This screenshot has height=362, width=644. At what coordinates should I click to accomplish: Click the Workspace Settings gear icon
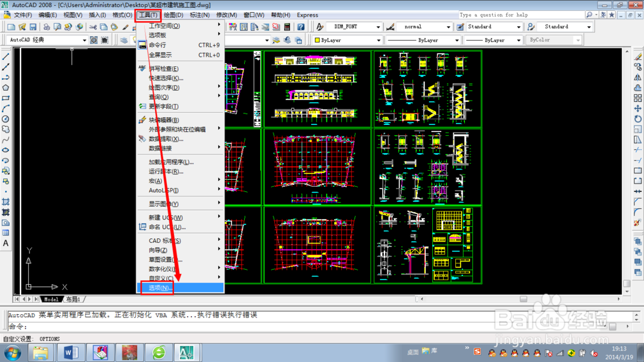click(94, 40)
